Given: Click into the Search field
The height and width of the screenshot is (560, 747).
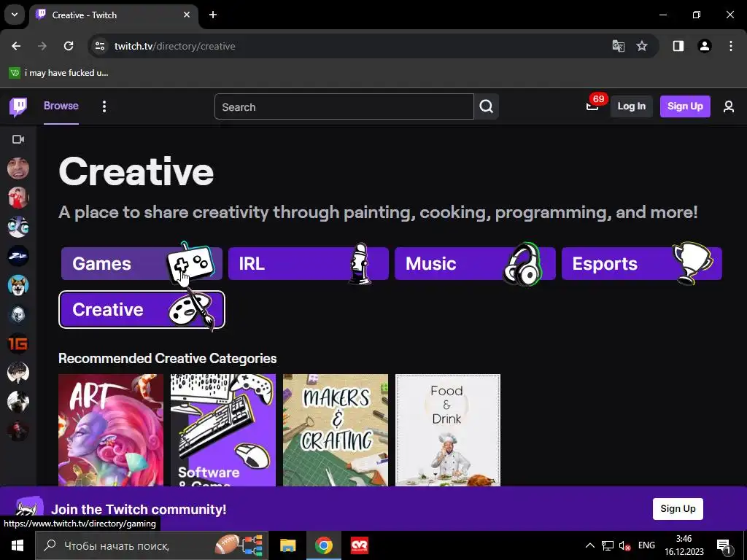Looking at the screenshot, I should tap(344, 106).
